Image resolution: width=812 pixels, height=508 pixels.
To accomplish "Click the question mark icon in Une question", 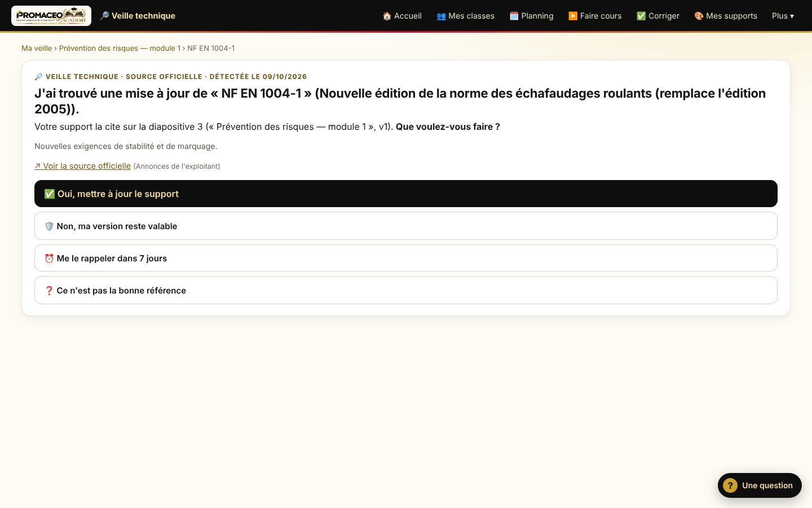I will [730, 485].
